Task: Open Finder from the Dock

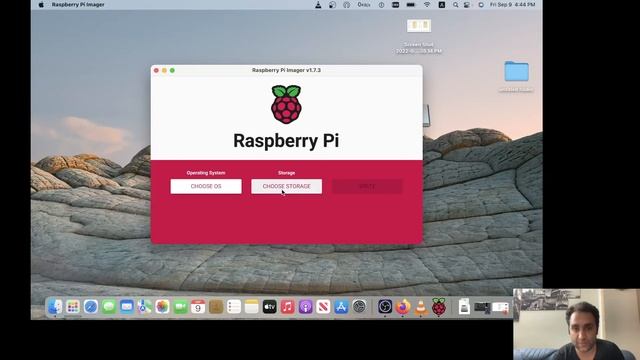Action: click(55, 307)
